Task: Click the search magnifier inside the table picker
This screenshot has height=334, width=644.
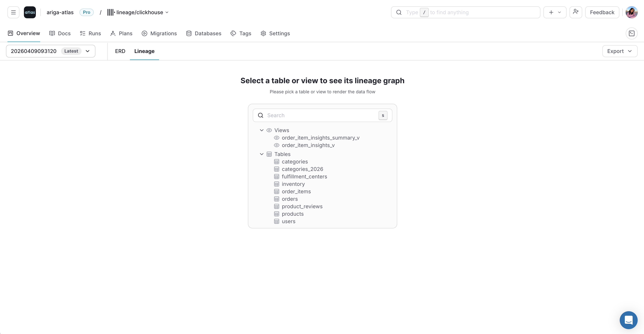Action: point(261,115)
